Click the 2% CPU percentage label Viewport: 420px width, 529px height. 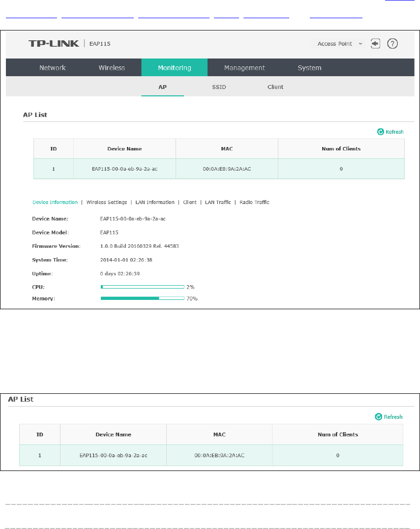click(x=190, y=287)
